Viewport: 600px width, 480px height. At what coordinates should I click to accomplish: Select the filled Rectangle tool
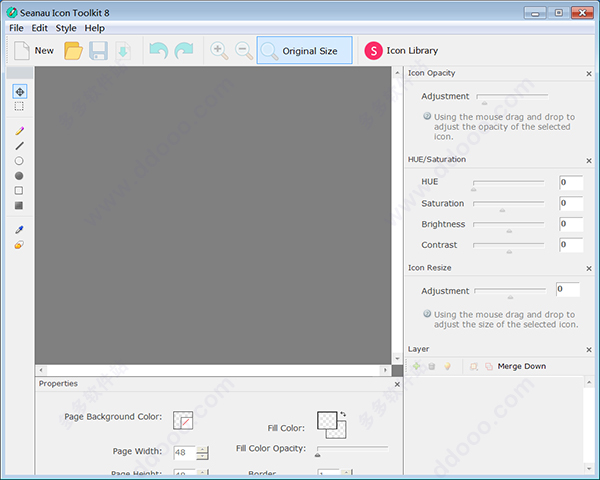(19, 206)
